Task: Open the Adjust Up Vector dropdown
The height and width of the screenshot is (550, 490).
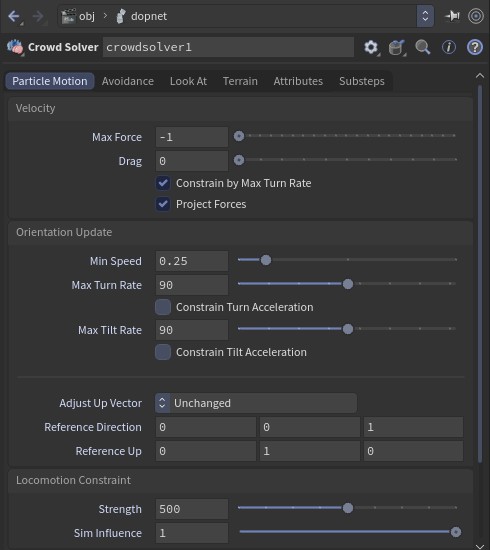Action: pyautogui.click(x=256, y=403)
